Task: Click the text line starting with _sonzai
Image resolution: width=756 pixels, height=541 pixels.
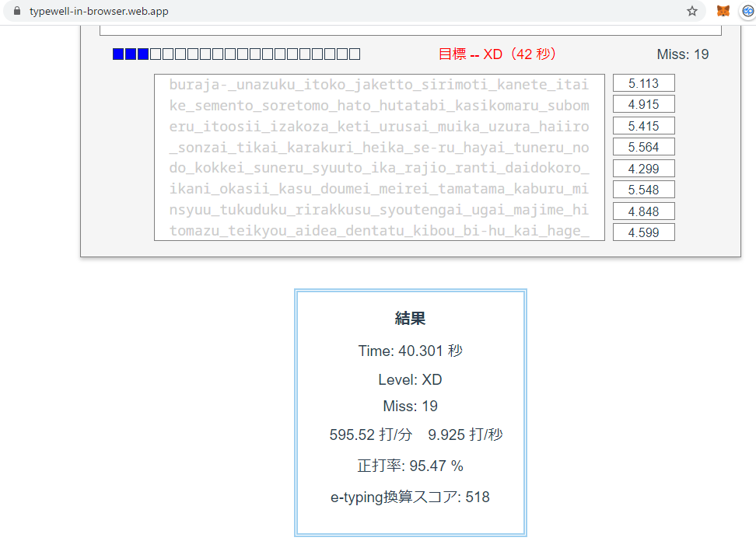Action: [379, 148]
